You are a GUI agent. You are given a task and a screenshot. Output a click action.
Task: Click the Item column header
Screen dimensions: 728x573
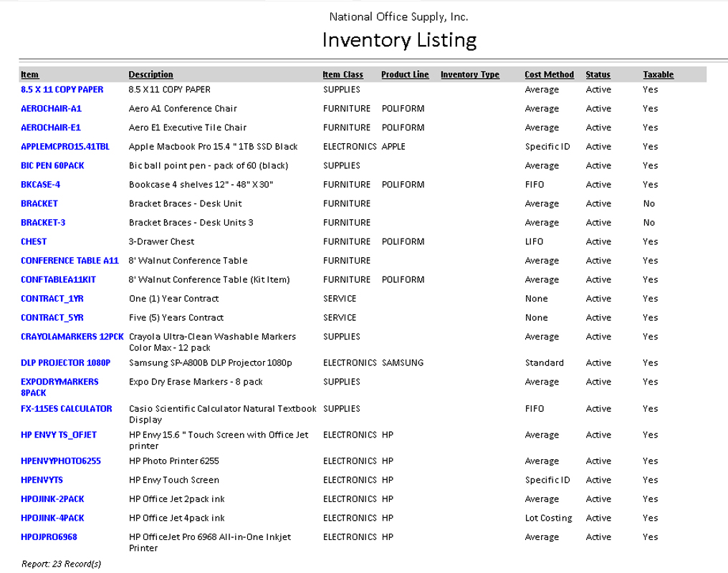(x=30, y=74)
